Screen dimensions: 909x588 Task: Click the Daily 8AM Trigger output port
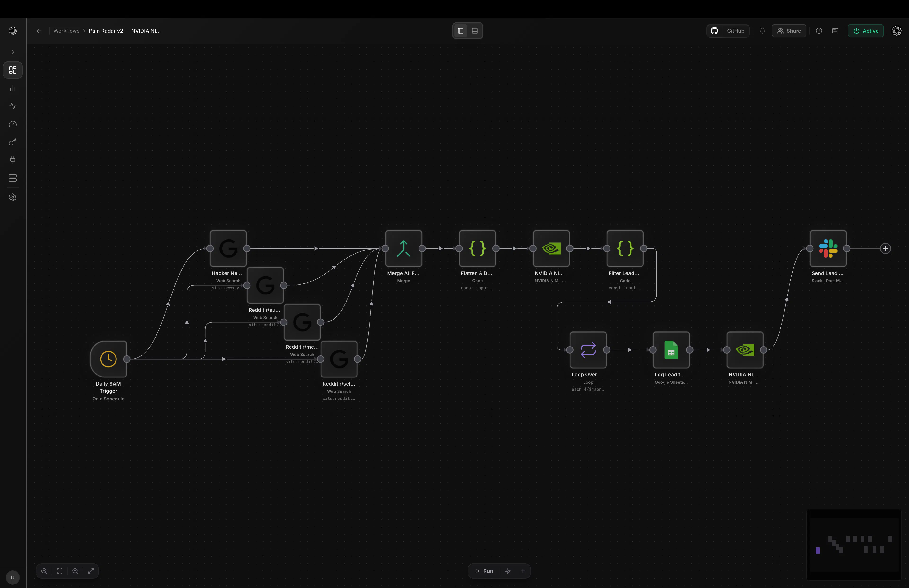coord(127,359)
